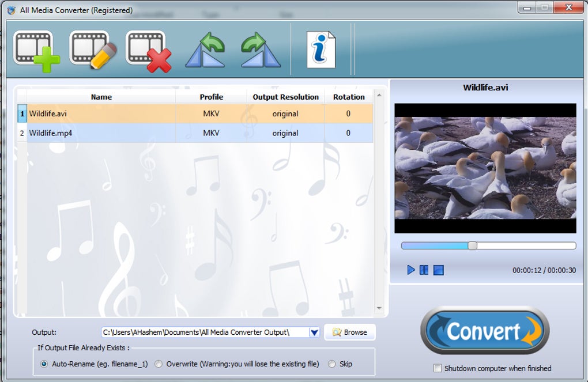Expand the output folder path dropdown
The width and height of the screenshot is (588, 382).
(x=314, y=332)
